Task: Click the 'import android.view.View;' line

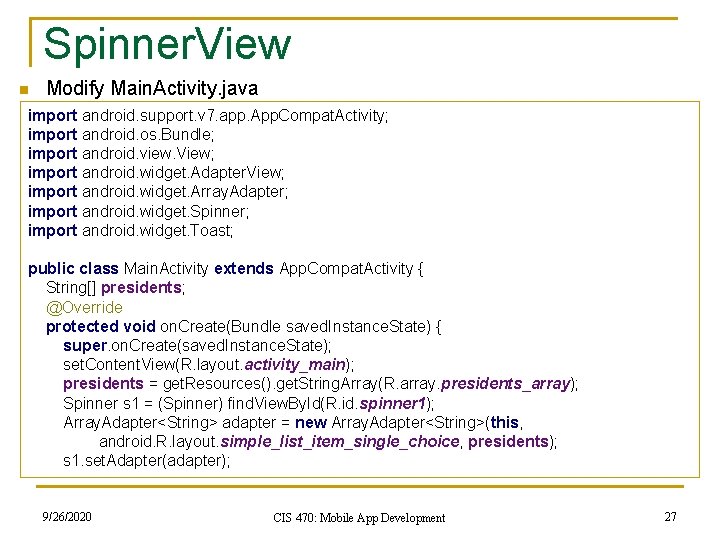Action: coord(121,153)
